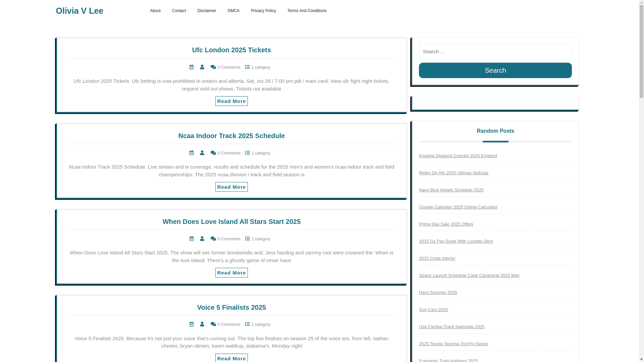Click the author icon under Ufc London 2025 Tickets
Viewport: 644px width, 362px height.
click(202, 67)
